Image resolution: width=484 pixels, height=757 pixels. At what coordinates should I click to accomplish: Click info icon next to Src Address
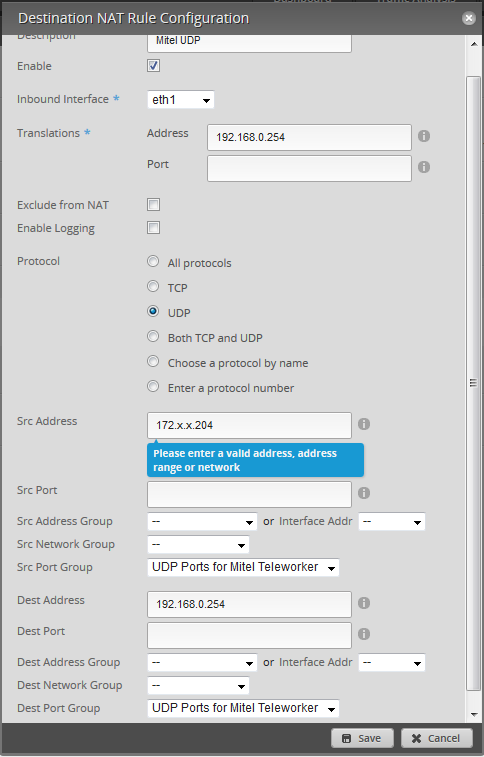click(x=364, y=424)
